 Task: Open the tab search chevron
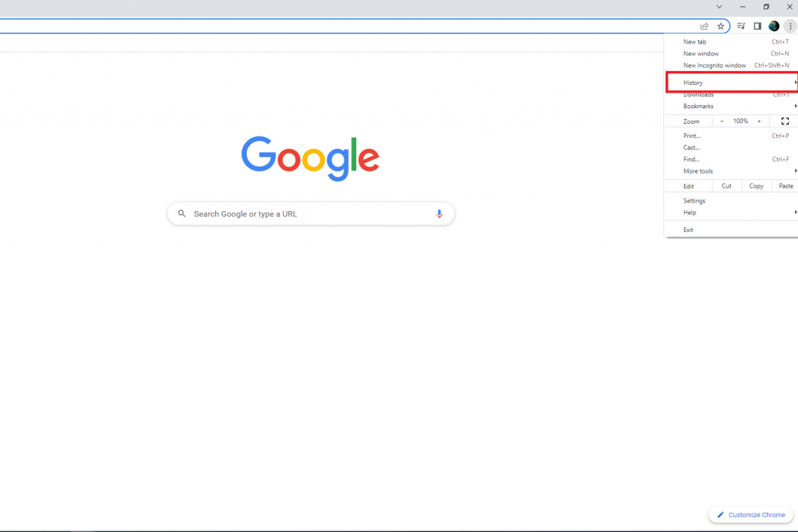coord(719,7)
